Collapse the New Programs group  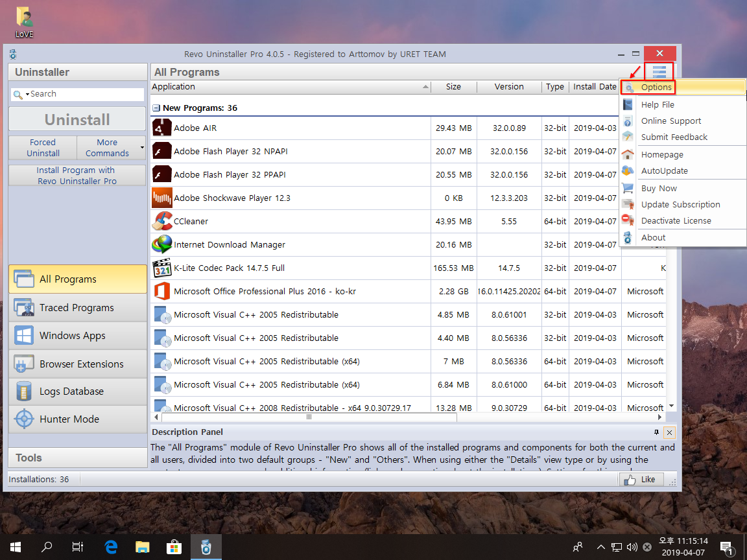(x=156, y=108)
